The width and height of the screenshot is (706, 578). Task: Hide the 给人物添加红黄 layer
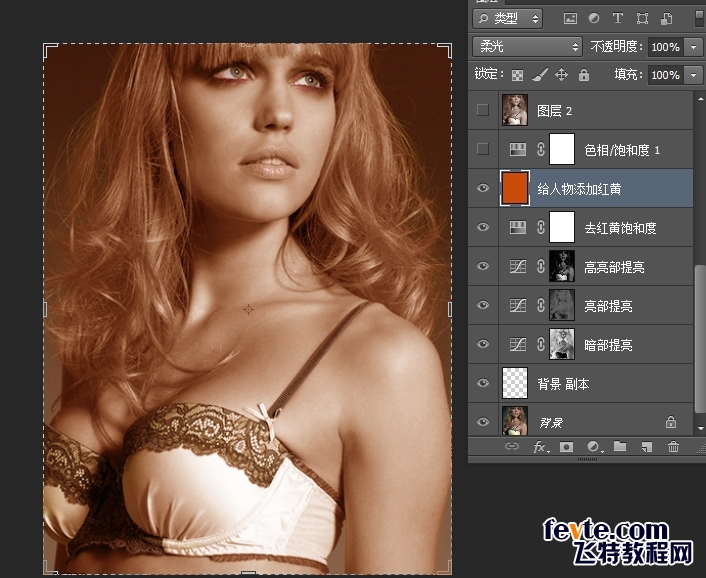click(x=483, y=188)
